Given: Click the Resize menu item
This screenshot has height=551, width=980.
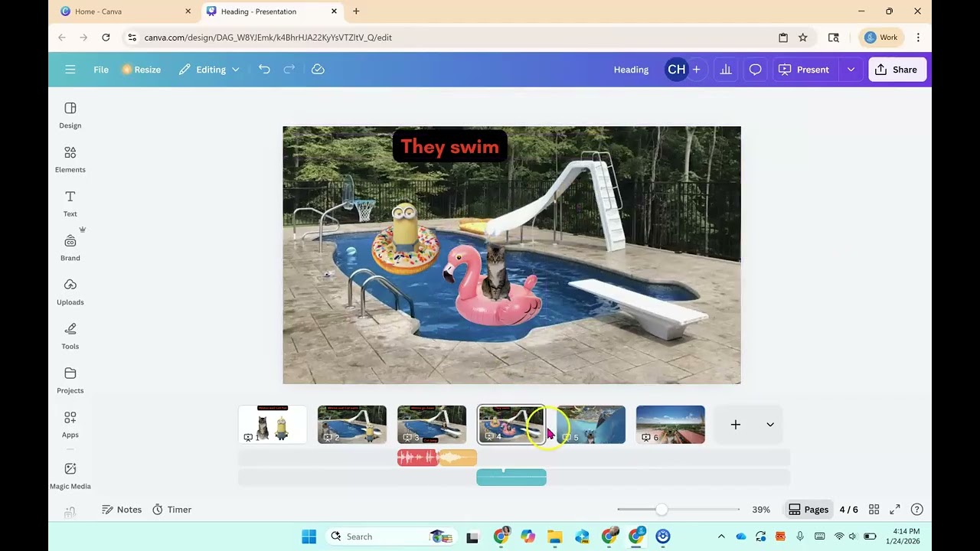Looking at the screenshot, I should (142, 70).
